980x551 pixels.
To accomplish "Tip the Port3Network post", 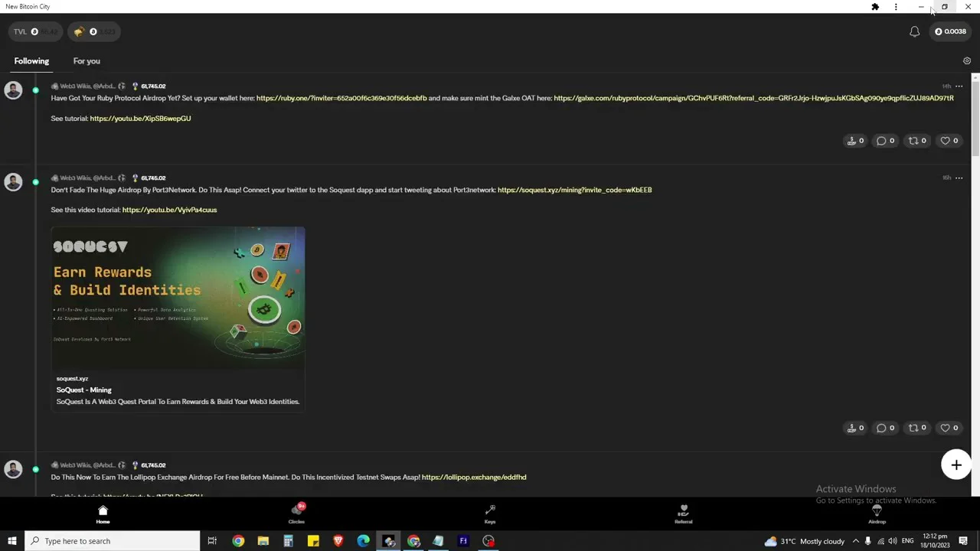I will pyautogui.click(x=855, y=428).
